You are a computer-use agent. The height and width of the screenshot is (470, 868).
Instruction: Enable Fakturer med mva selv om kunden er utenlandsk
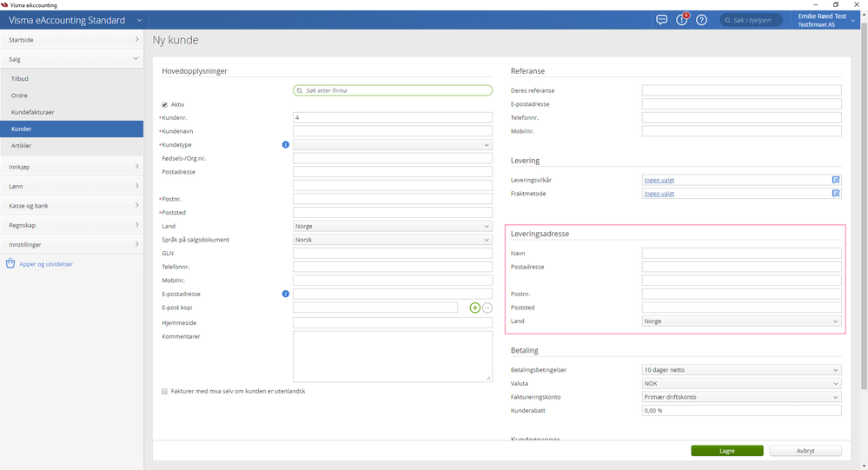coord(164,392)
